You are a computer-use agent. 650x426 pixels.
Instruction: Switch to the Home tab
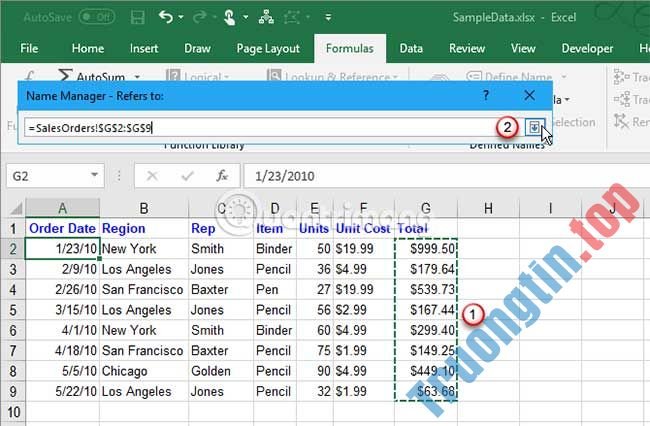(x=87, y=48)
